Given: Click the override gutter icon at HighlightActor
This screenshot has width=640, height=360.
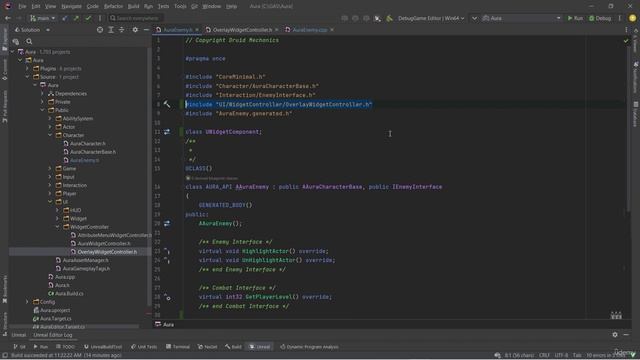Looking at the screenshot, I should tap(167, 251).
